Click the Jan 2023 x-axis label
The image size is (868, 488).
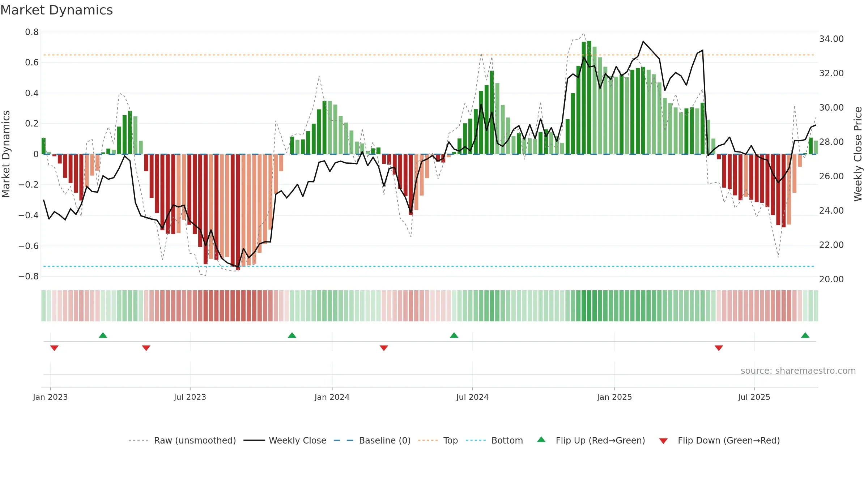click(50, 397)
